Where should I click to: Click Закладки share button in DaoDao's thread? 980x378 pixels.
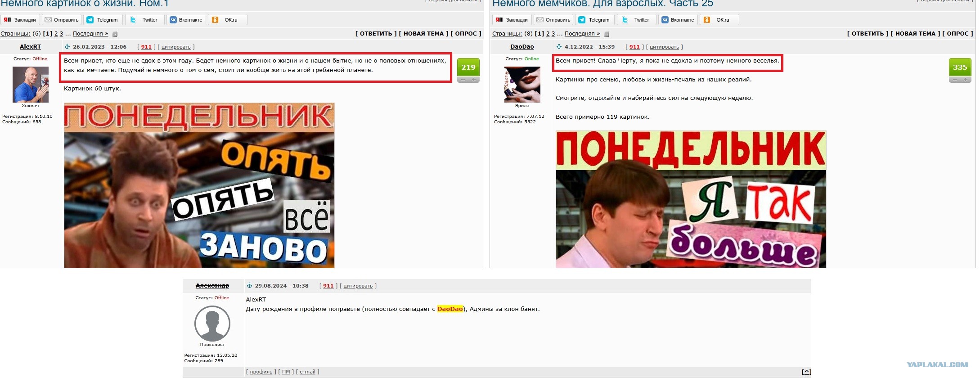[x=512, y=20]
